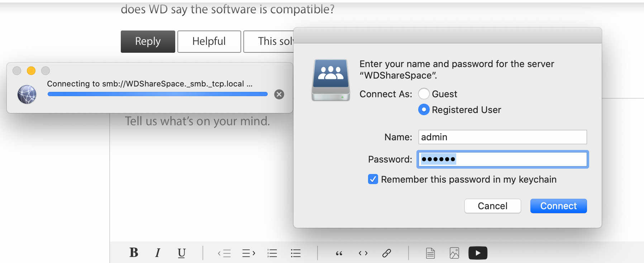Viewport: 644px width, 263px height.
Task: Click the 'Enter your name and password for the server' text
Action: click(457, 64)
